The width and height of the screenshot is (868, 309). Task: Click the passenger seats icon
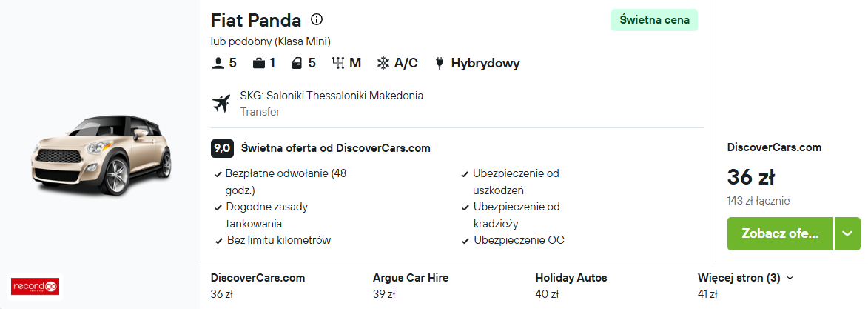218,63
